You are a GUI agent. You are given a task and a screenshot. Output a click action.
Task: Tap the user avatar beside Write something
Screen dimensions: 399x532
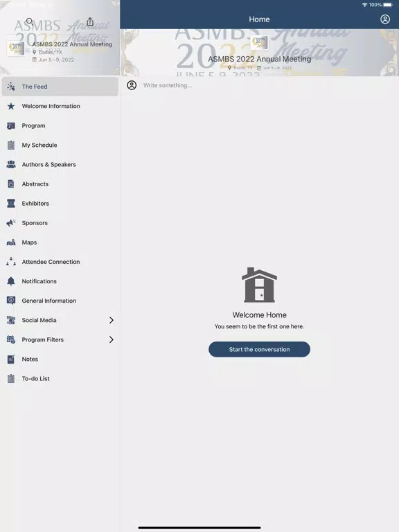132,85
